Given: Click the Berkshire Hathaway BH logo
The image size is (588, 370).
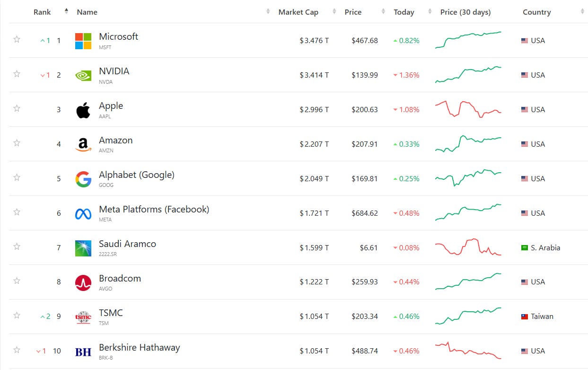Looking at the screenshot, I should click(83, 352).
